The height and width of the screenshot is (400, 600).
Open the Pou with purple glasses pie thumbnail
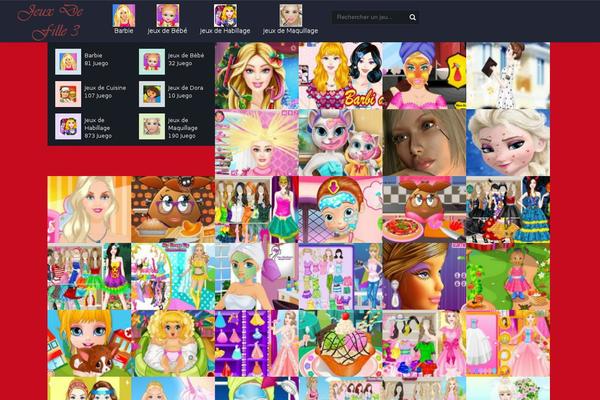click(x=173, y=210)
